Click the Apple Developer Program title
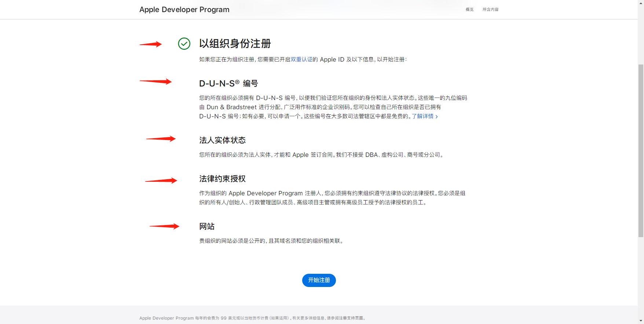Screen dimensions: 644x324 [x=184, y=10]
